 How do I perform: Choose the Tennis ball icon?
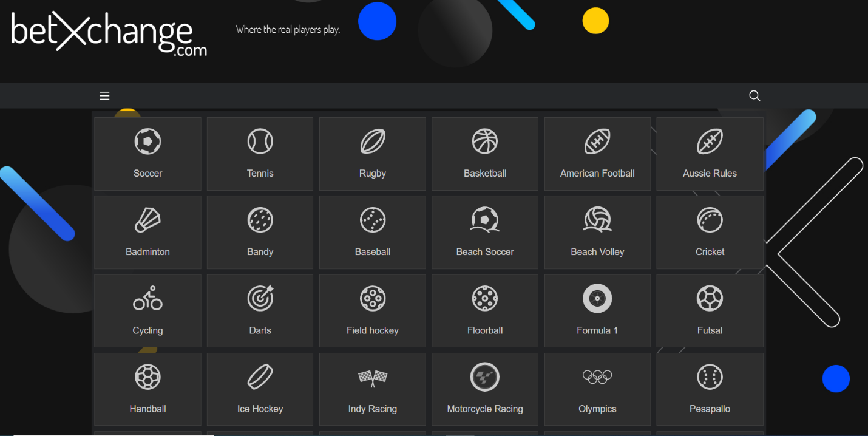[260, 141]
